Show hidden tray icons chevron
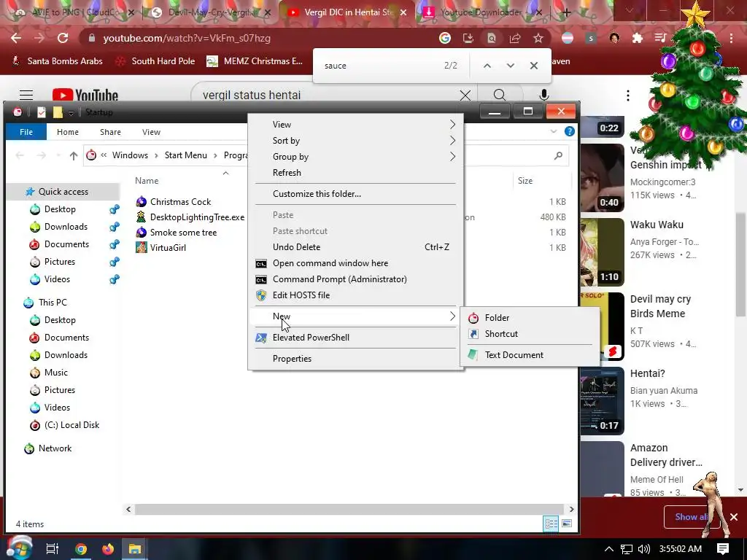 609,549
